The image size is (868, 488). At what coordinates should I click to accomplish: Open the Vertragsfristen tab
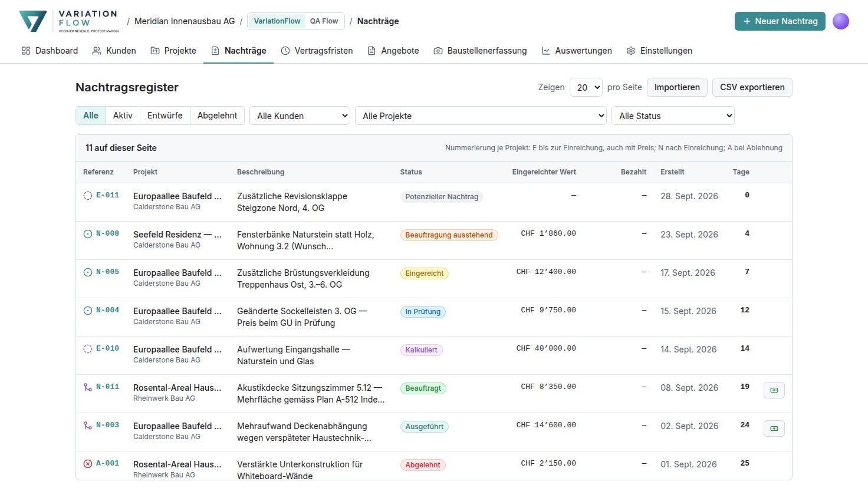point(317,51)
